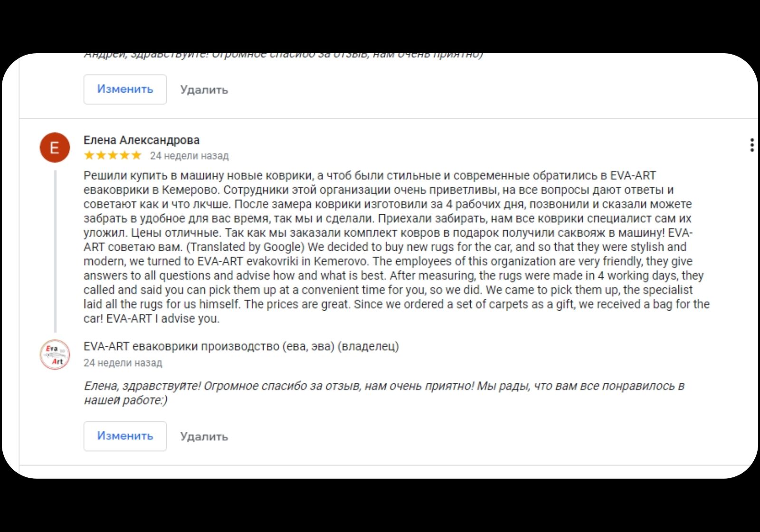This screenshot has width=760, height=532.
Task: Click the review timestamp beside the stars
Action: coord(189,156)
